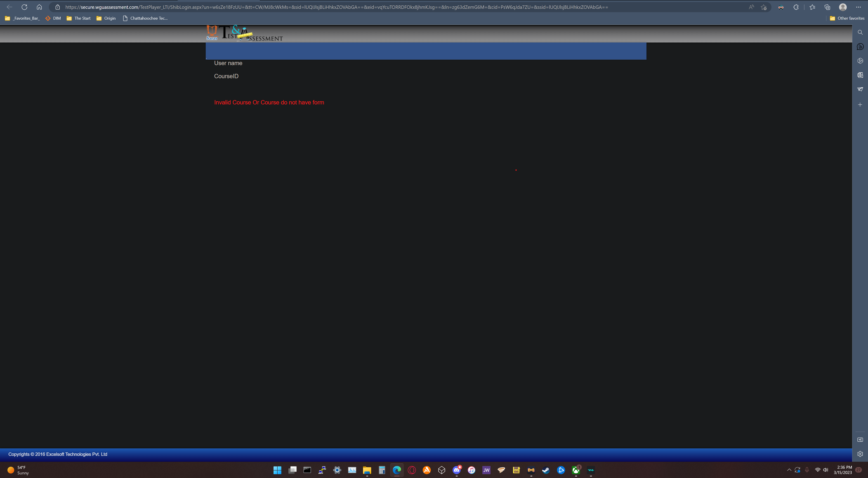Open Bing Chat in Edge sidebar
This screenshot has height=478, width=868.
(x=860, y=47)
